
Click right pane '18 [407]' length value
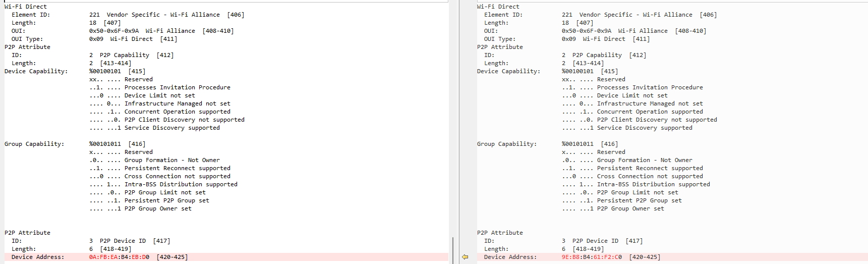coord(577,23)
